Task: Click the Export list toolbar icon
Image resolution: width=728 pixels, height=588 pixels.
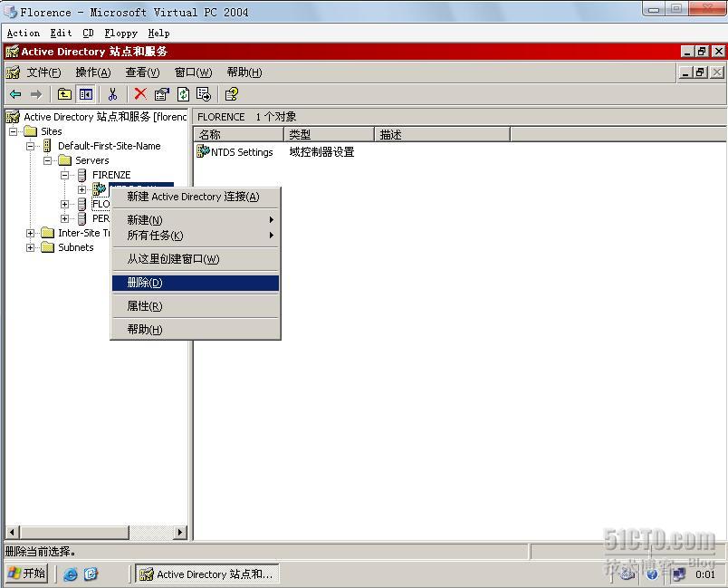Action: pos(204,94)
